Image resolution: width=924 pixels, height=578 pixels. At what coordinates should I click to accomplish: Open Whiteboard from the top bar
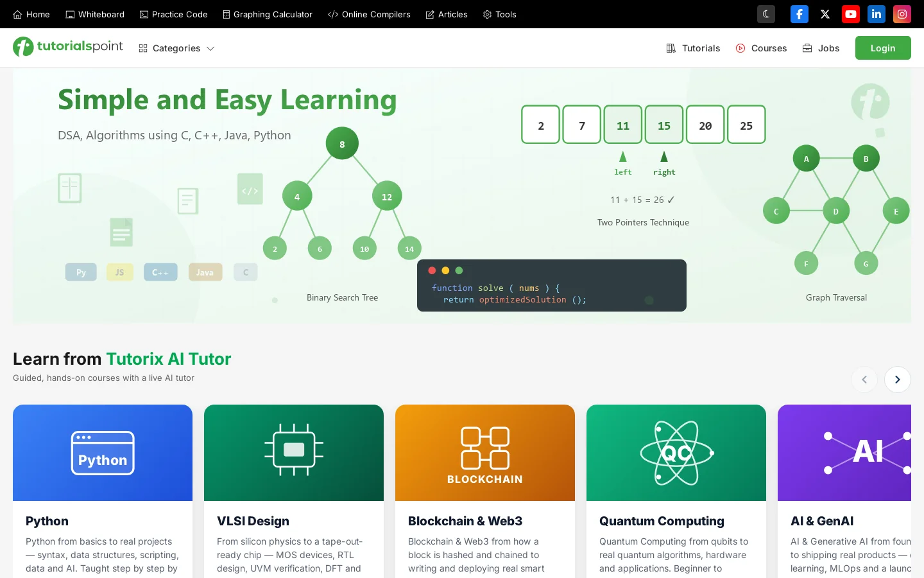tap(95, 14)
